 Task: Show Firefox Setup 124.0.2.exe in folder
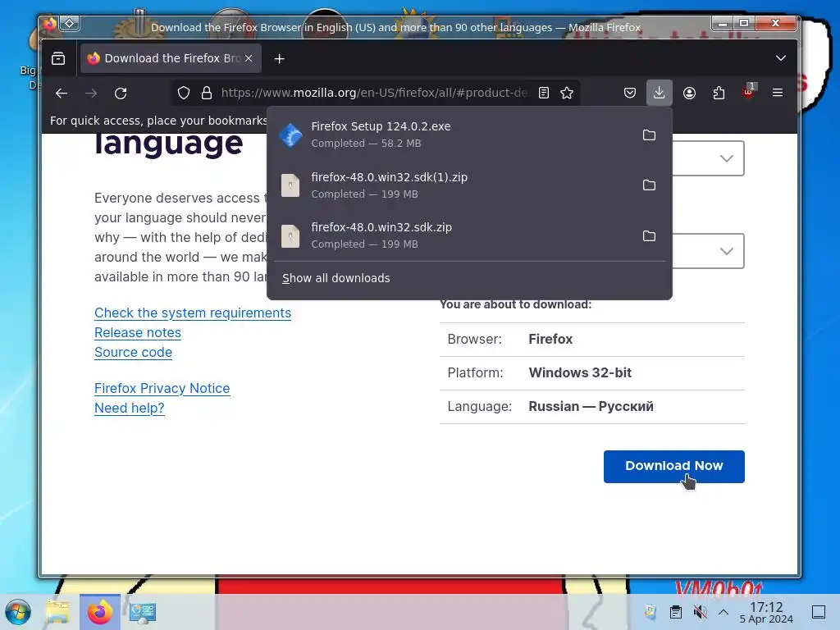pos(650,135)
